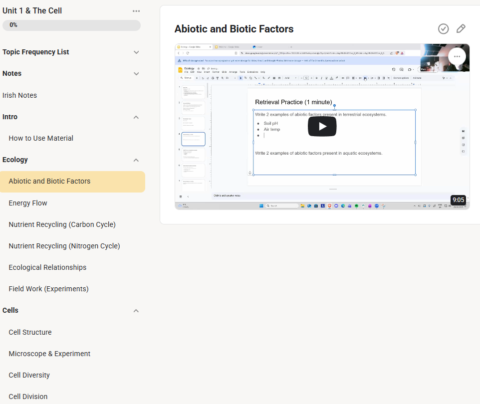Open Nutrient Recycling (Nitrogen Cycle) lesson
Screen dimensions: 480x404
tap(64, 246)
